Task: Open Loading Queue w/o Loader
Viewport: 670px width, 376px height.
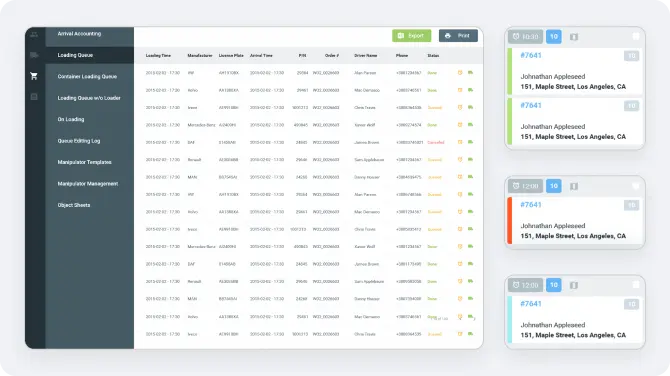Action: 89,98
